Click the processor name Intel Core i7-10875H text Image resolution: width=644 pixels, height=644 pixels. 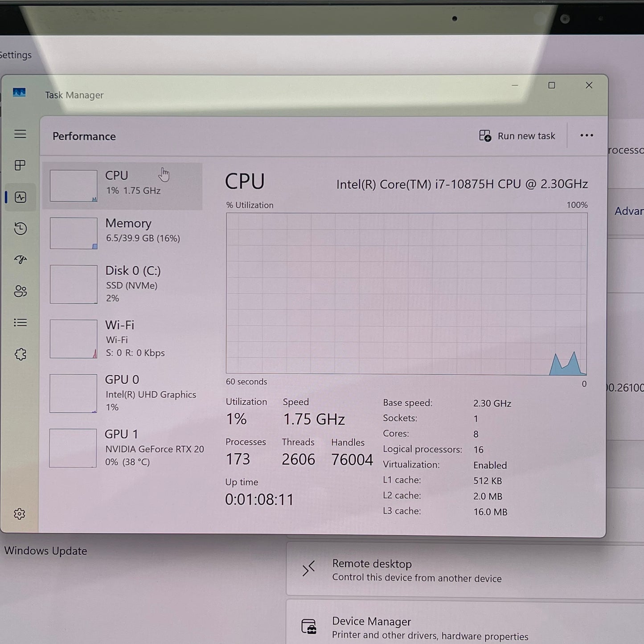point(462,184)
